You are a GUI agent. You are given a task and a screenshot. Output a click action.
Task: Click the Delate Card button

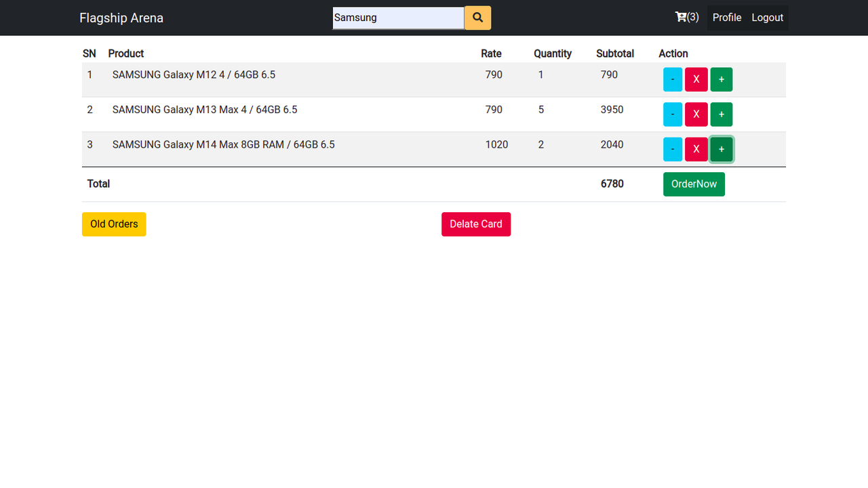click(x=476, y=224)
